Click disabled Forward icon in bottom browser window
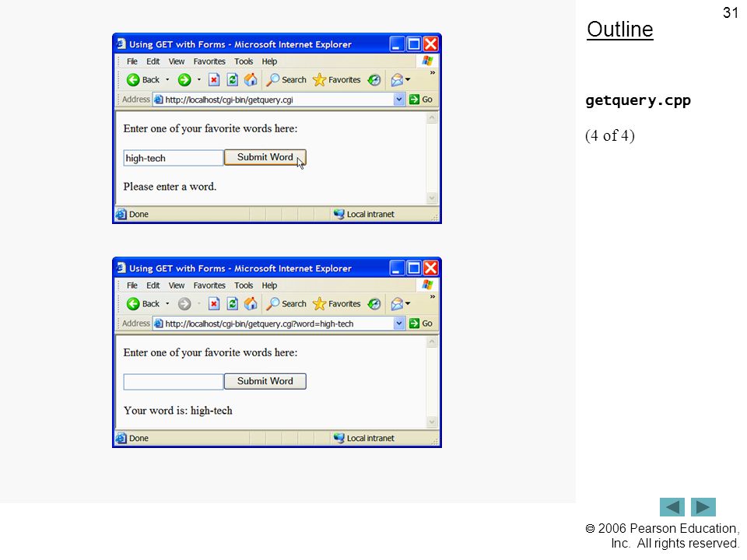747x560 pixels. pos(184,304)
